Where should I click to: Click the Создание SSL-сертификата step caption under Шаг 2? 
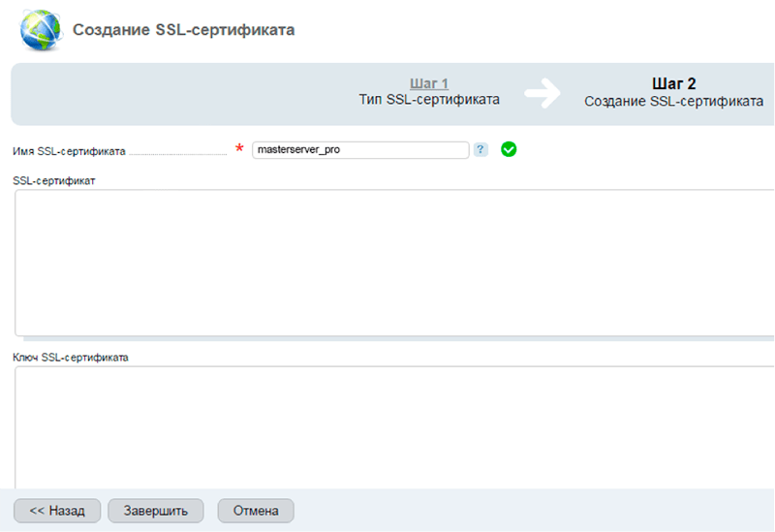673,101
